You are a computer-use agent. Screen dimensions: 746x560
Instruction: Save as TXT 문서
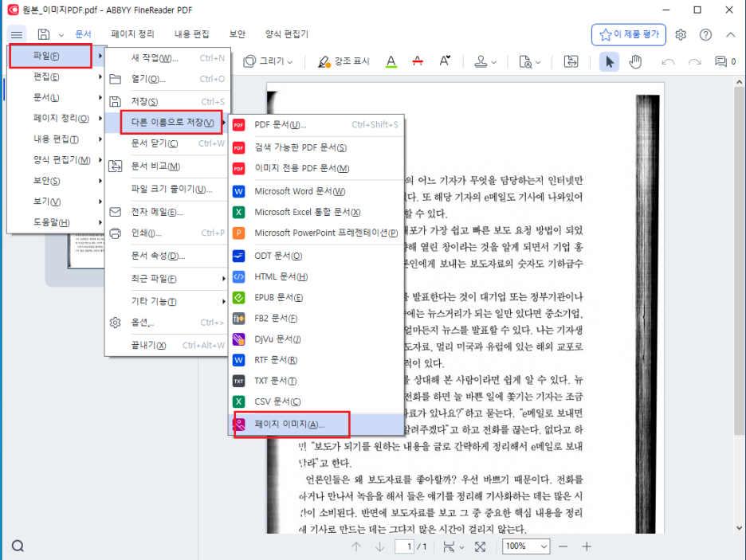(x=317, y=381)
